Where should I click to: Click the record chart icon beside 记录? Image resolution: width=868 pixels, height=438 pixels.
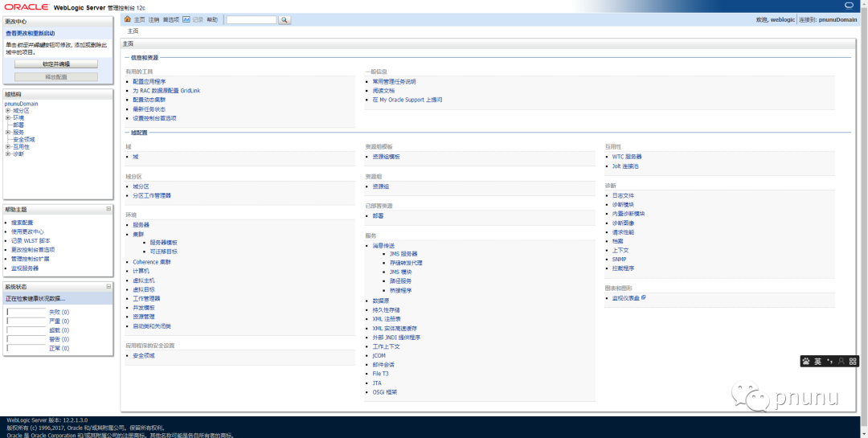tap(186, 19)
